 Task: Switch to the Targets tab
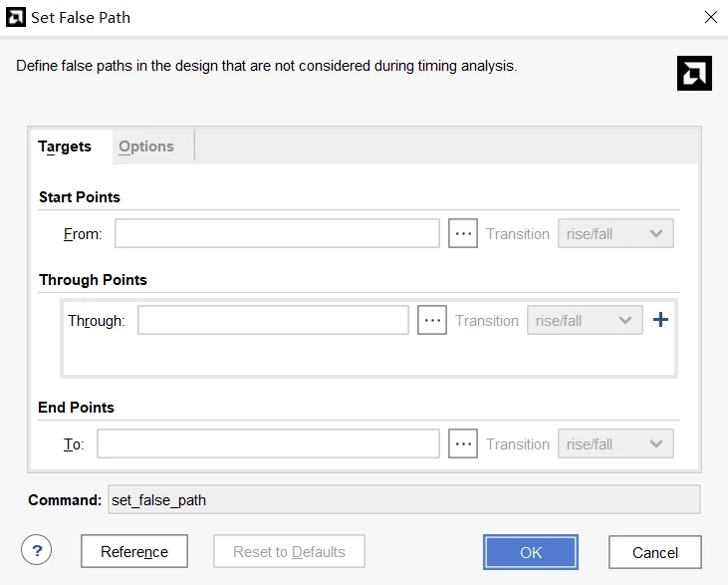[65, 146]
